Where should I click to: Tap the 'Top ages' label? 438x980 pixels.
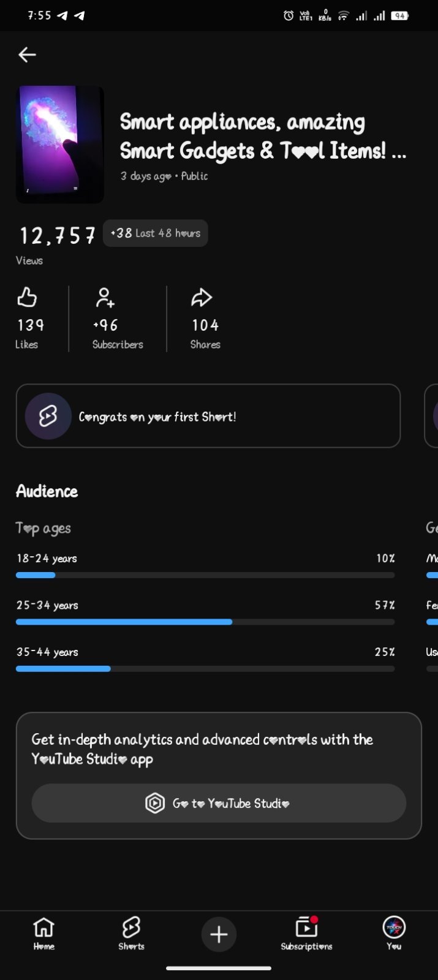tap(43, 528)
